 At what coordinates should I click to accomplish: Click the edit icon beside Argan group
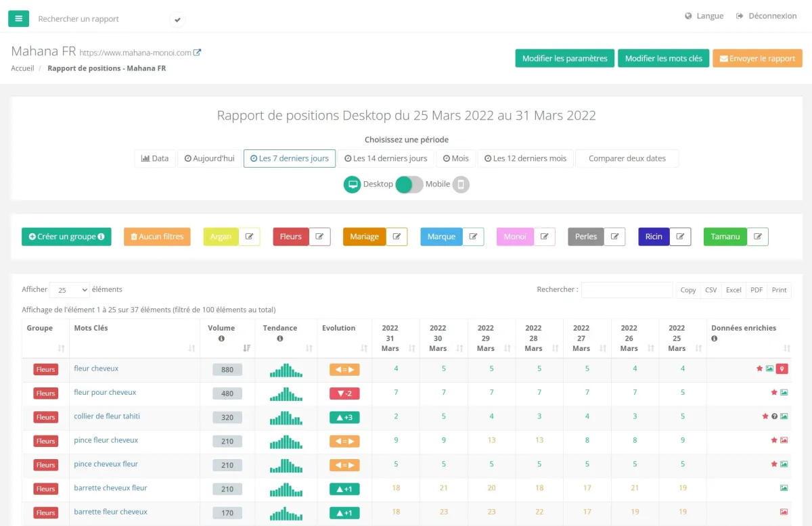tap(250, 237)
